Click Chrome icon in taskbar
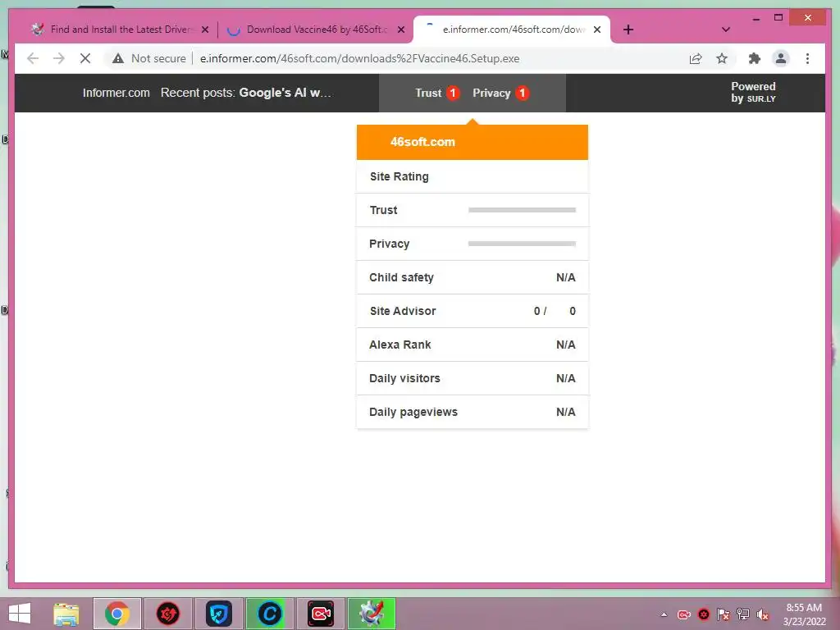The width and height of the screenshot is (840, 630). tap(117, 614)
